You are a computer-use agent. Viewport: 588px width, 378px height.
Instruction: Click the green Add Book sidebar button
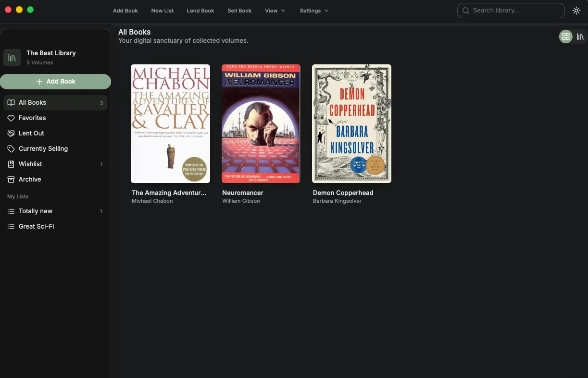click(x=55, y=82)
